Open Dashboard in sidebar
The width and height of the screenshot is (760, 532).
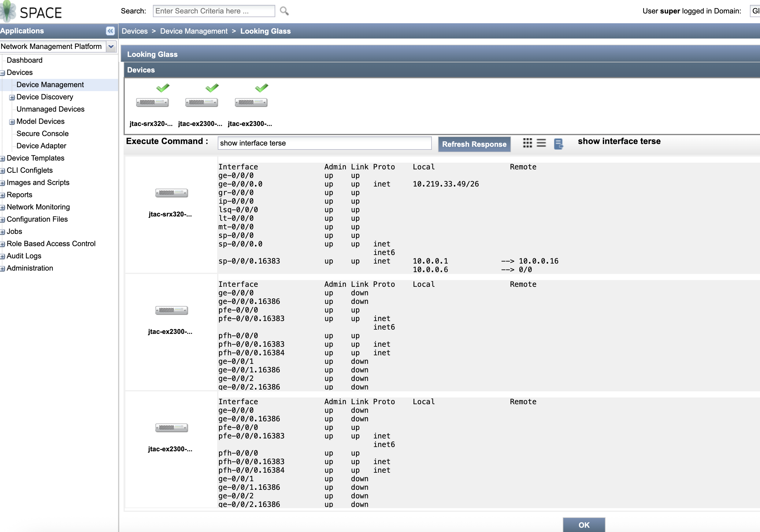24,60
